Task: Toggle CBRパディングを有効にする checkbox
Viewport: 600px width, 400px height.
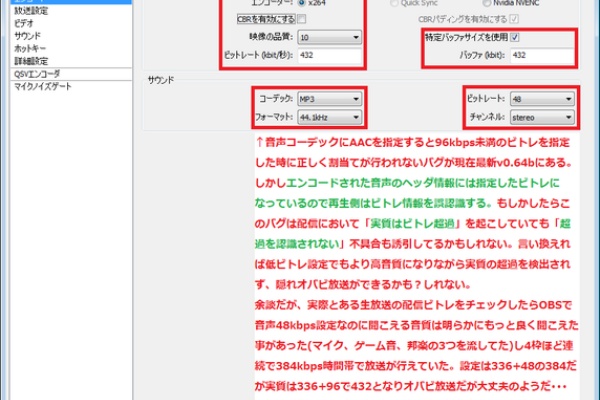Action: tap(514, 19)
